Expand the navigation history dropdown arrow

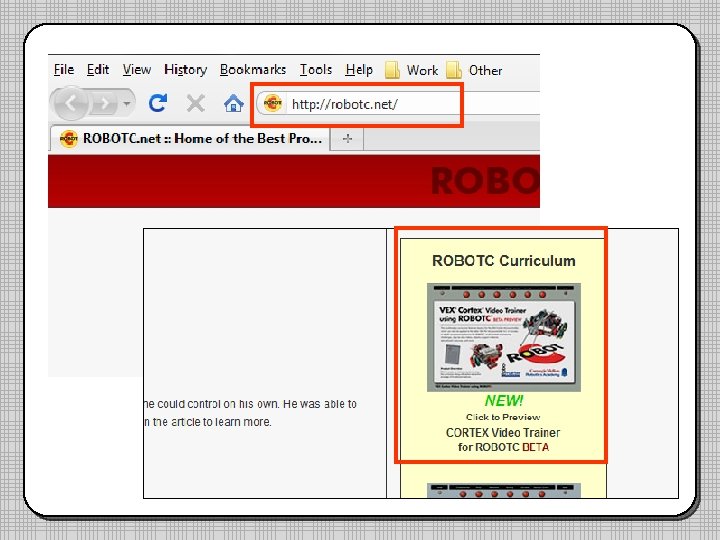[x=126, y=103]
